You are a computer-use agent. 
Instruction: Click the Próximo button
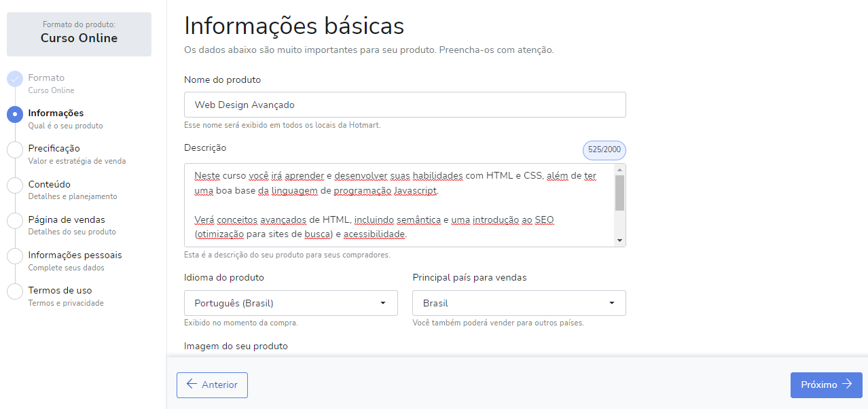click(x=826, y=385)
